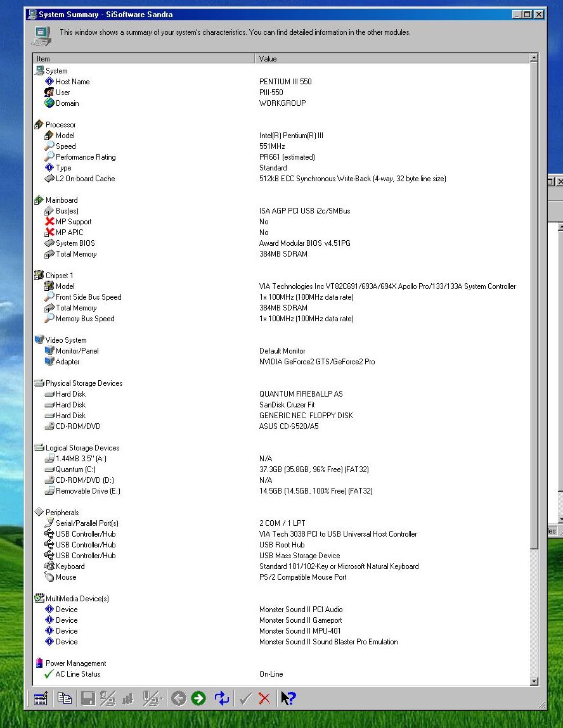Click the Keyboard icon in Peripherals
Image resolution: width=563 pixels, height=728 pixels.
[x=49, y=566]
